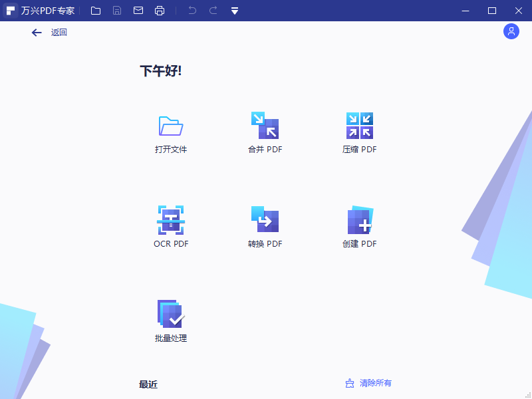The height and width of the screenshot is (399, 532).
Task: Close the 万兴PDF专家 window
Action: pos(519,11)
